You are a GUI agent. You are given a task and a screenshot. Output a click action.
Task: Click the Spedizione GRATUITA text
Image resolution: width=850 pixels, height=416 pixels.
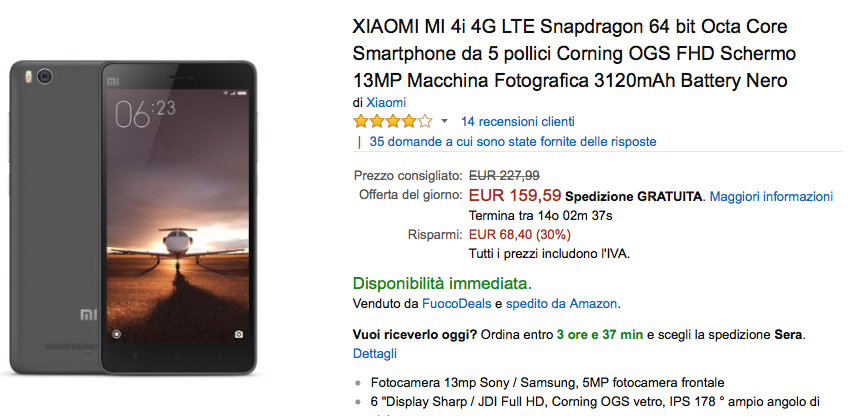click(634, 196)
